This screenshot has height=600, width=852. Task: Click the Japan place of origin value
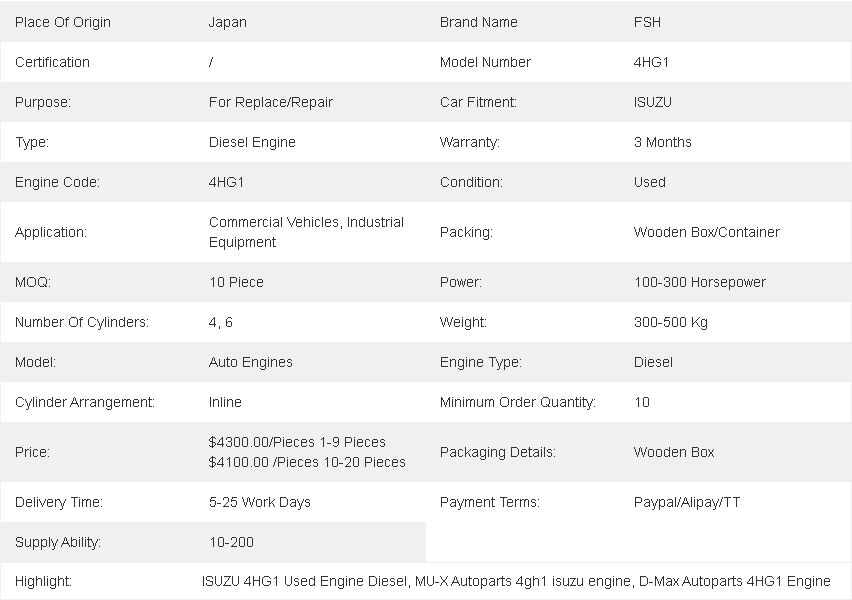tap(227, 22)
